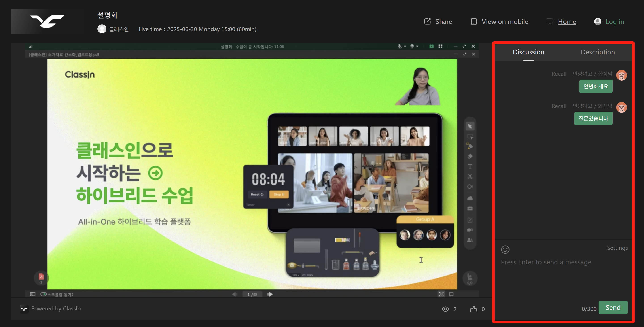Pick the pen tool with yellow tip
Screen dimensions: 644x327
(x=470, y=146)
